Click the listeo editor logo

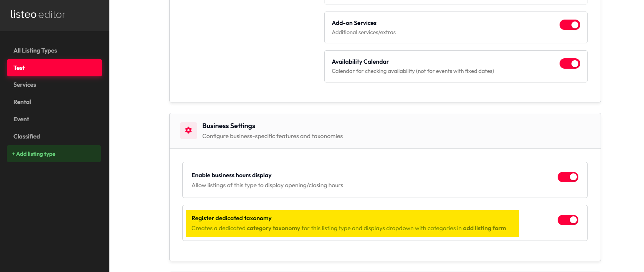click(x=38, y=15)
